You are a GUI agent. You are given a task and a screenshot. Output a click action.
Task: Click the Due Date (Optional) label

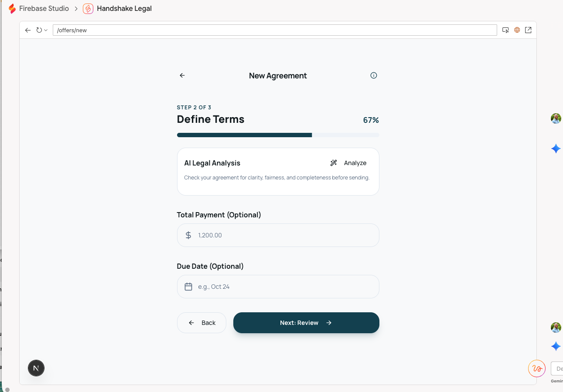point(210,266)
